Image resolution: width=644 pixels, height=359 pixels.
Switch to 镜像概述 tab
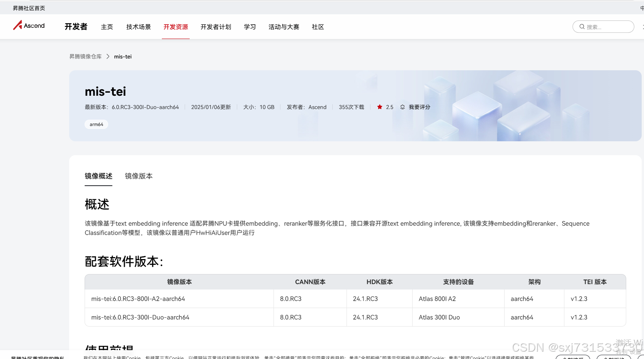(x=99, y=176)
